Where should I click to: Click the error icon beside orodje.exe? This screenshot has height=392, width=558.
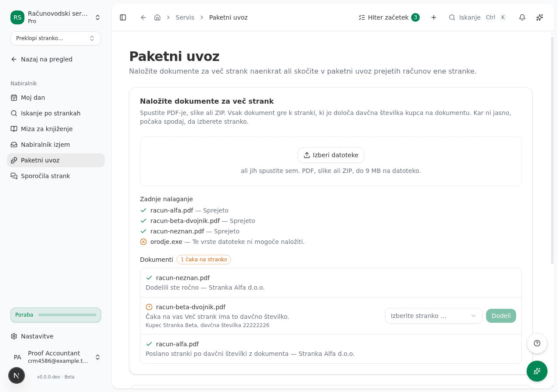[143, 242]
